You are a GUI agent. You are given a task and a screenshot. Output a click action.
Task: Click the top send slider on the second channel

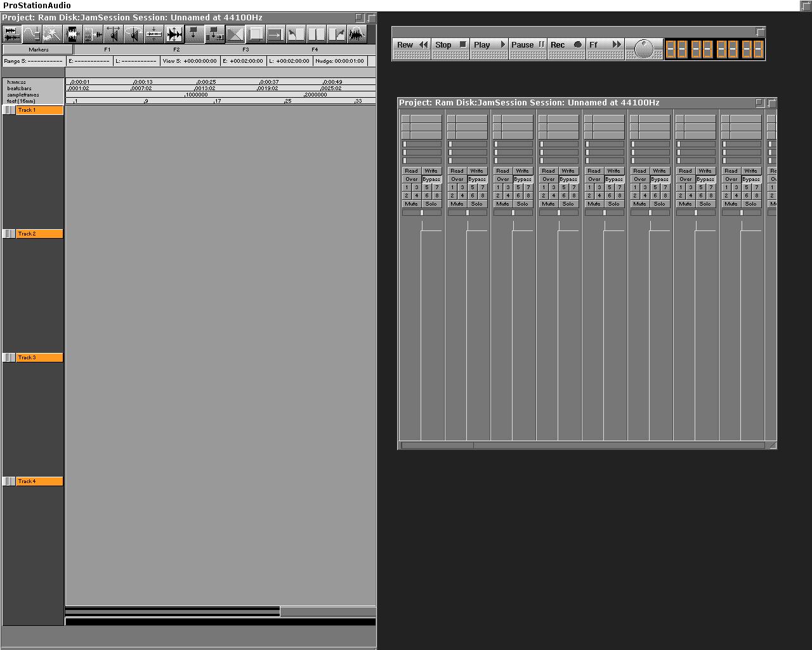pyautogui.click(x=468, y=144)
